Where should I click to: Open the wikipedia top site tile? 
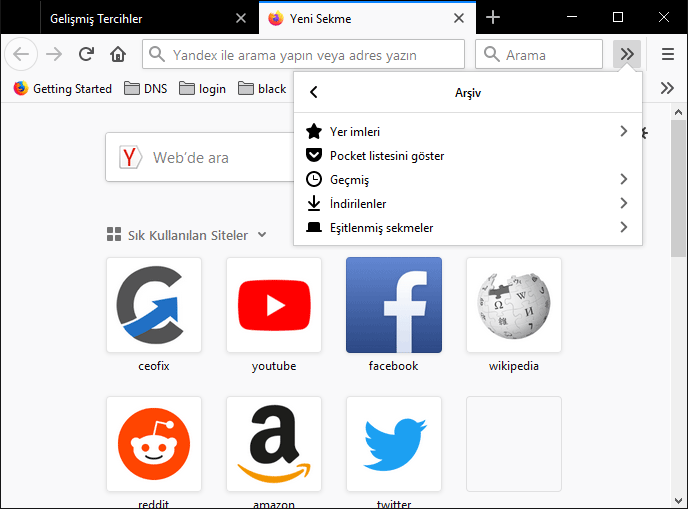coord(514,305)
